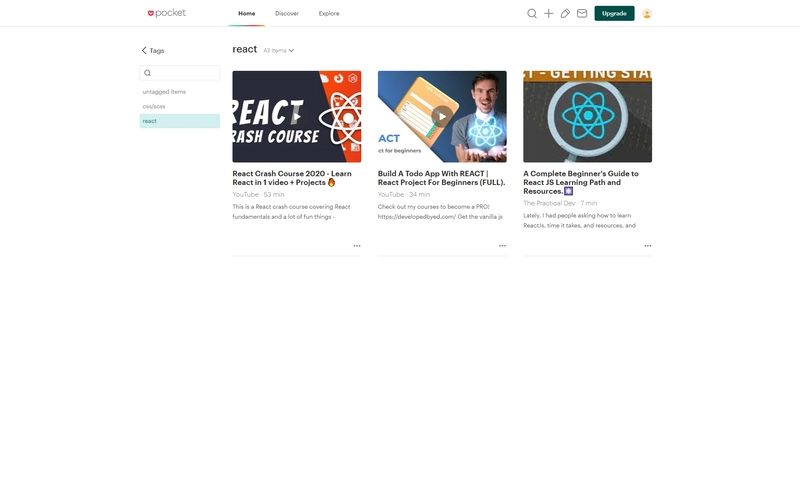800x482 pixels.
Task: Open A Complete Beginner's Guide to React title
Action: [x=581, y=182]
